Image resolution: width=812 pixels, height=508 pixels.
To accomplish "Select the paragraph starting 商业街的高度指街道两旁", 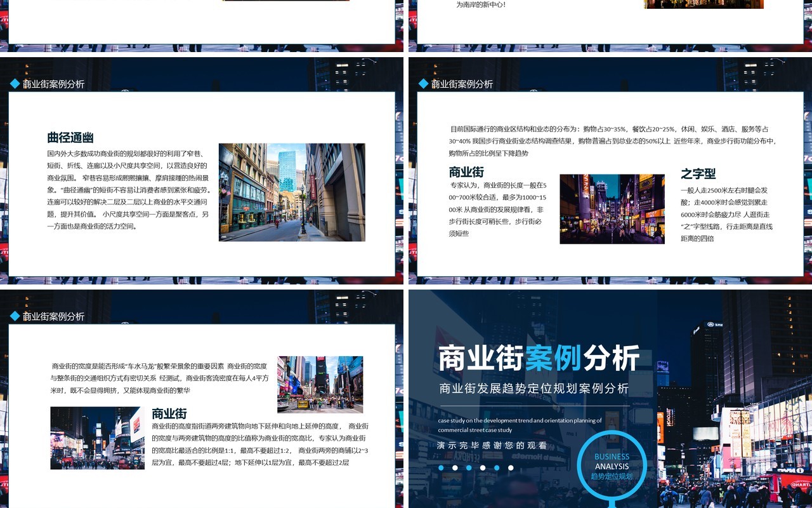I will (260, 444).
